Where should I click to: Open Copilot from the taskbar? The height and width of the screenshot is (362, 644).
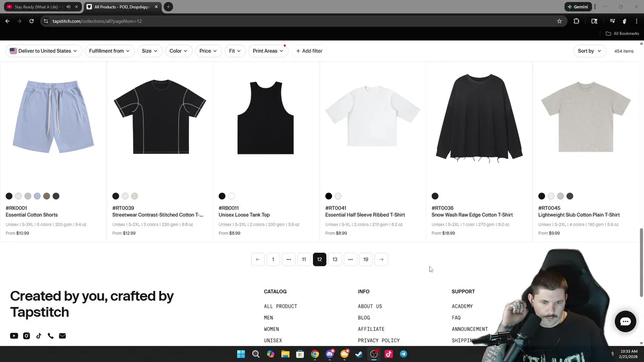point(271,354)
